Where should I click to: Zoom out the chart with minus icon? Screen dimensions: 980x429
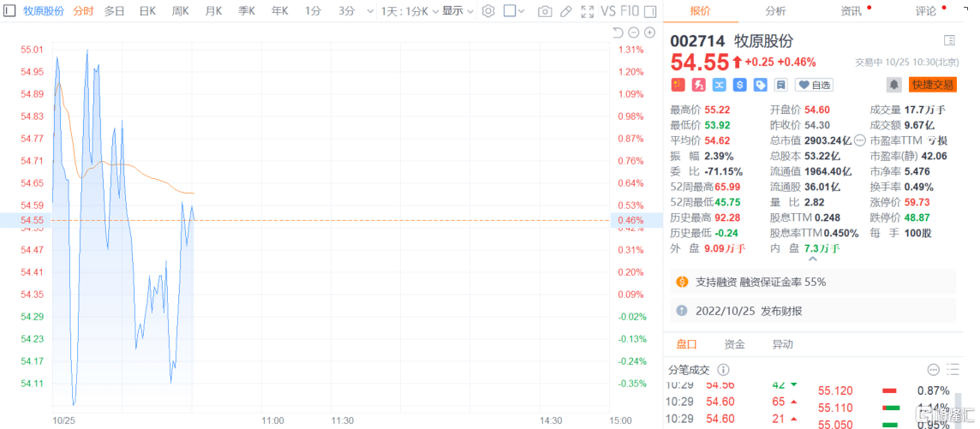[634, 33]
